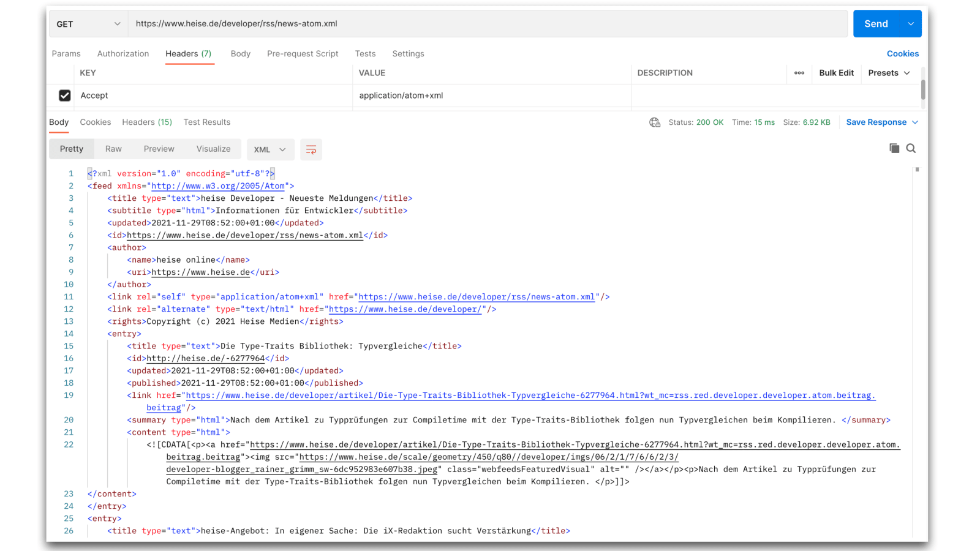Select the Pretty view mode
The image size is (980, 551).
pos(72,149)
